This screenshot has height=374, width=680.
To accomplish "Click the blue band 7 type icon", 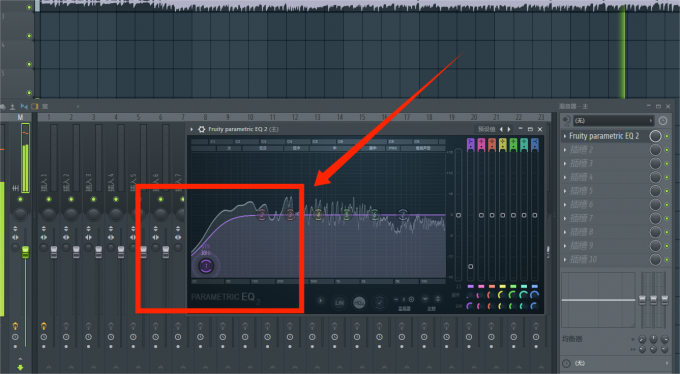I will 535,144.
